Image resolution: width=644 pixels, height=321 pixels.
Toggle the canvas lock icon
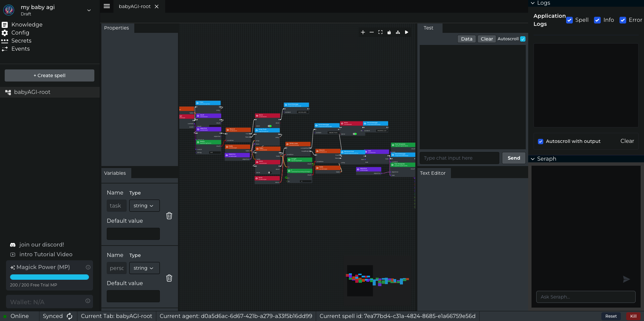pyautogui.click(x=389, y=33)
